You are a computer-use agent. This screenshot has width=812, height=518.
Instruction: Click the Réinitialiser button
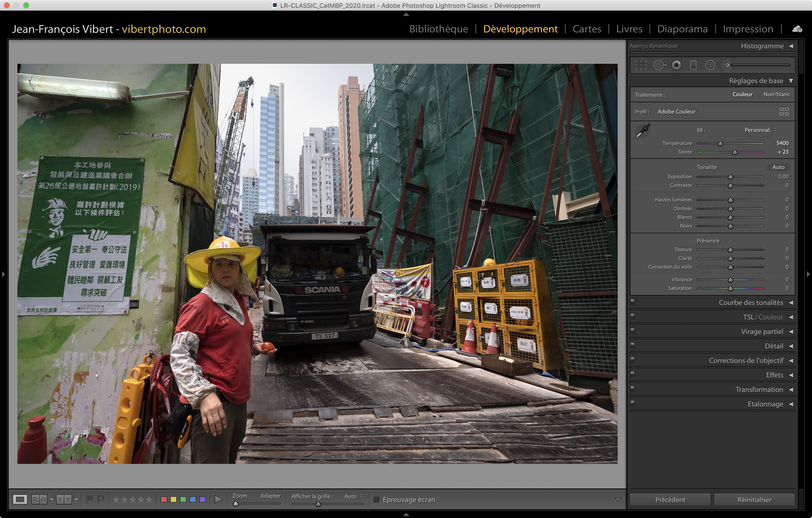(x=754, y=499)
